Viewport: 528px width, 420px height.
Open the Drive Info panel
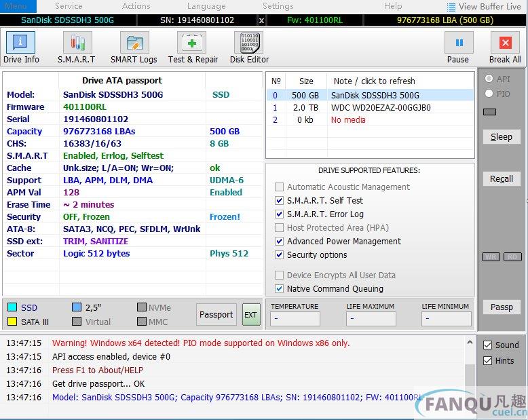click(x=20, y=42)
